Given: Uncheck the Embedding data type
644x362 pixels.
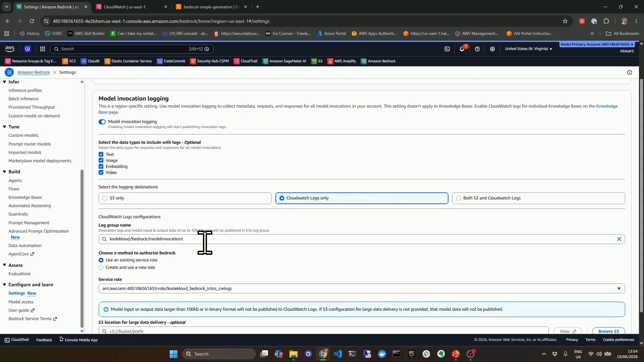Looking at the screenshot, I should click(x=101, y=167).
